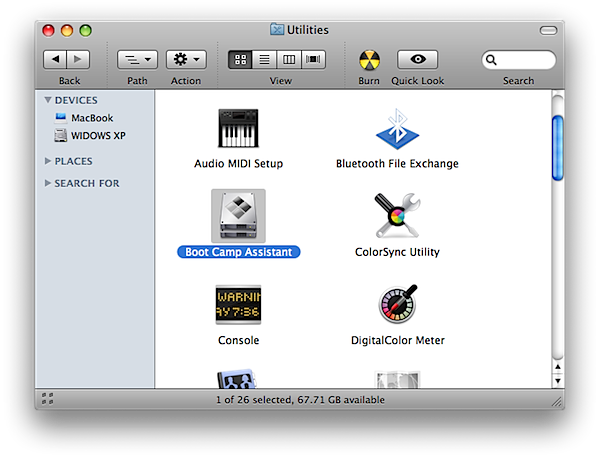Image resolution: width=600 pixels, height=458 pixels.
Task: Click inside the Search field
Action: [518, 60]
